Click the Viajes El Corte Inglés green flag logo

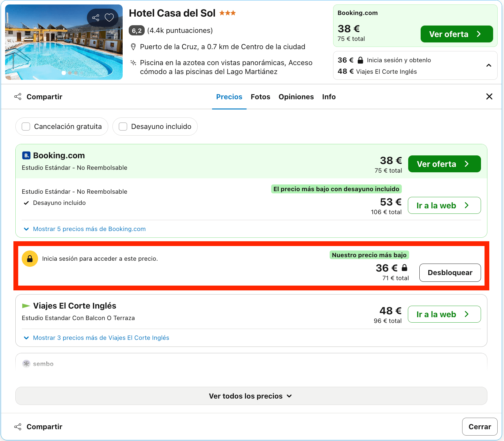click(26, 306)
